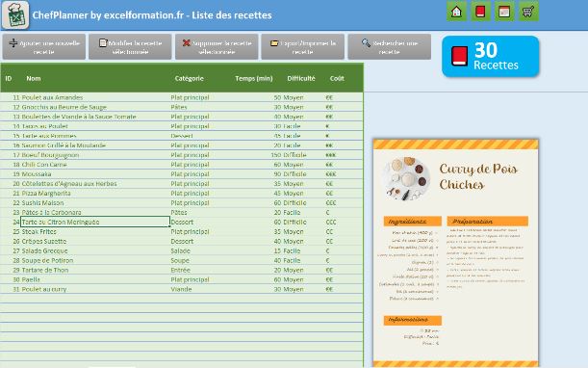Viewport: 588px width, 368px height.
Task: Select recipe Paella
Action: (x=31, y=279)
